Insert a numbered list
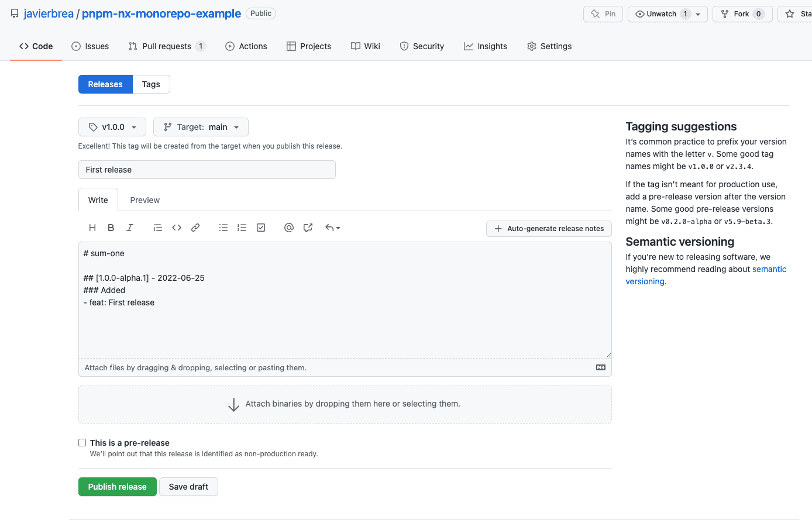The image size is (812, 530). (x=242, y=228)
